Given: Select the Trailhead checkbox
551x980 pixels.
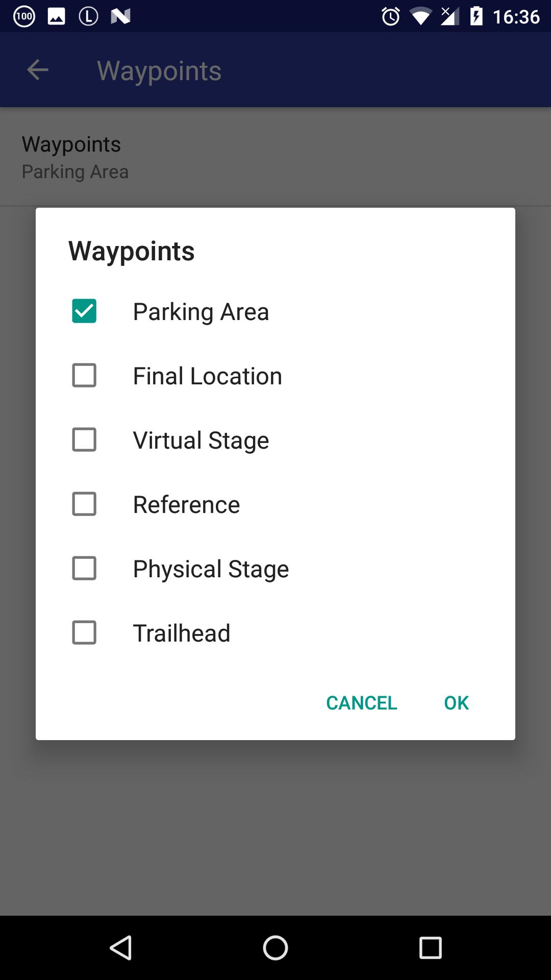Looking at the screenshot, I should click(84, 632).
